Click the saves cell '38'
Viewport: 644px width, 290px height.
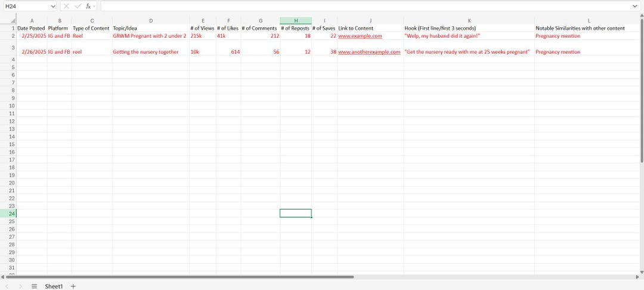coord(324,48)
